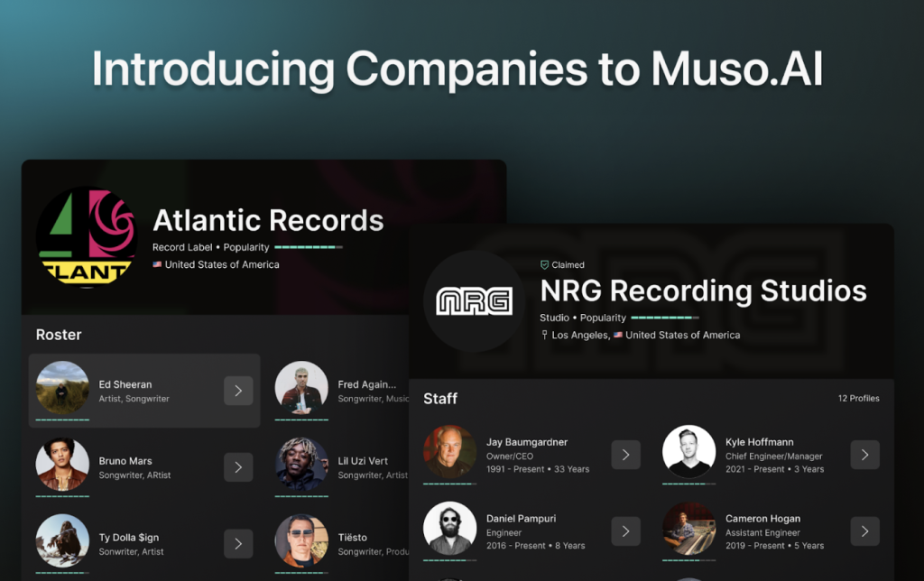924x581 pixels.
Task: Select Ty Dolla $ign's avatar photo
Action: [x=62, y=541]
